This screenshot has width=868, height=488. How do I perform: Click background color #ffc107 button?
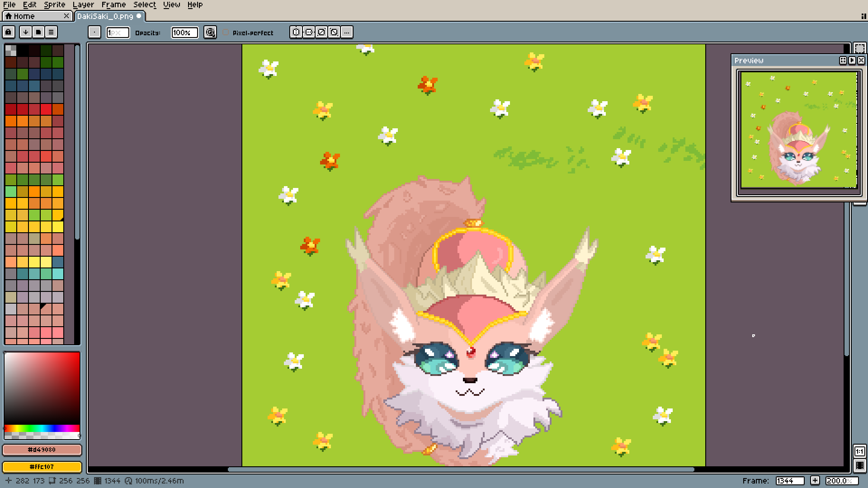42,466
